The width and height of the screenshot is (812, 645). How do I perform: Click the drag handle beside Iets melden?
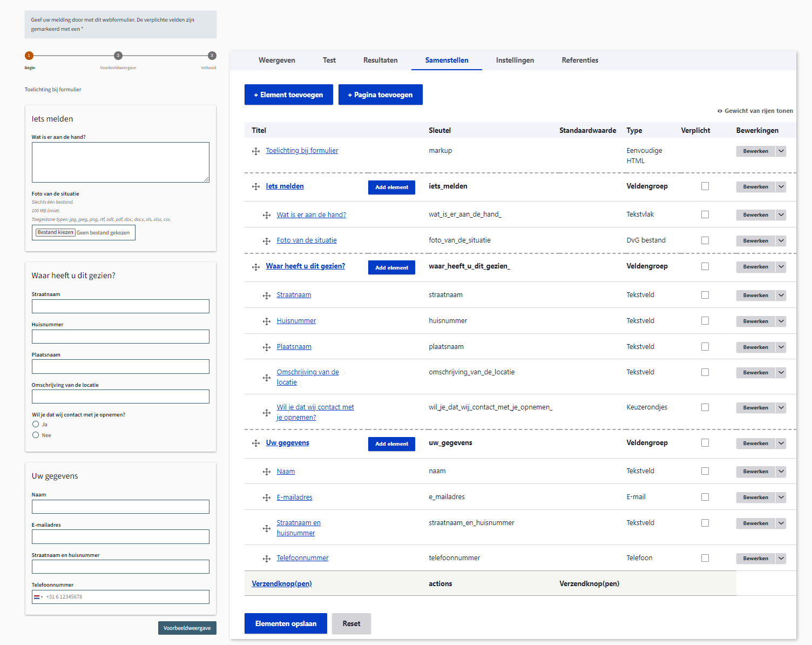256,187
